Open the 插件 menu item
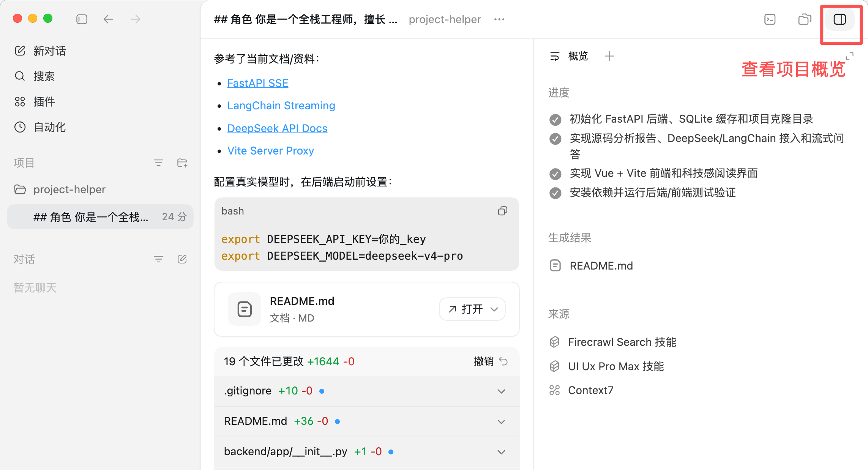 pyautogui.click(x=44, y=102)
